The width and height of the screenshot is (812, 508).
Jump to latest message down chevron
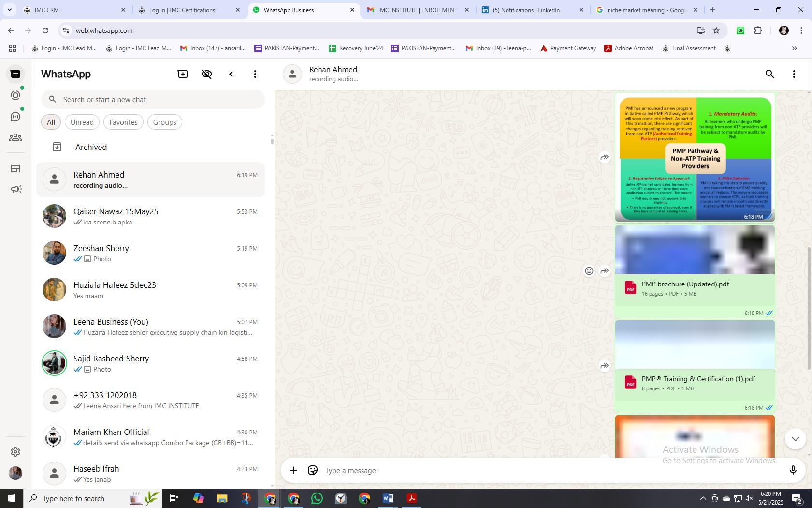coord(795,439)
